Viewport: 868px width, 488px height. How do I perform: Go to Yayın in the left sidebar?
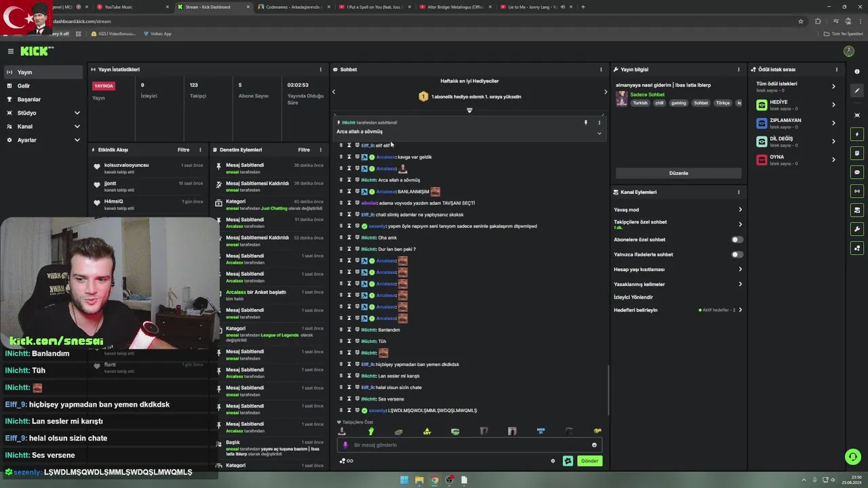pos(43,72)
